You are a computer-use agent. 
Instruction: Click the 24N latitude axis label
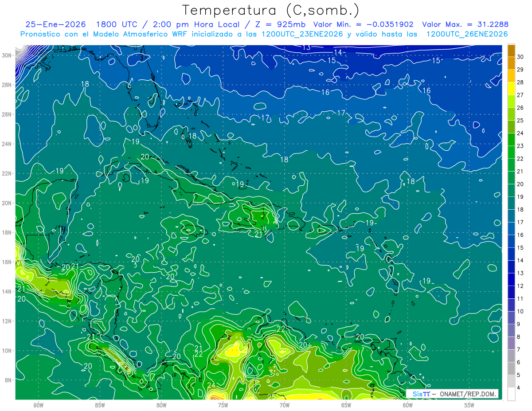(x=7, y=144)
